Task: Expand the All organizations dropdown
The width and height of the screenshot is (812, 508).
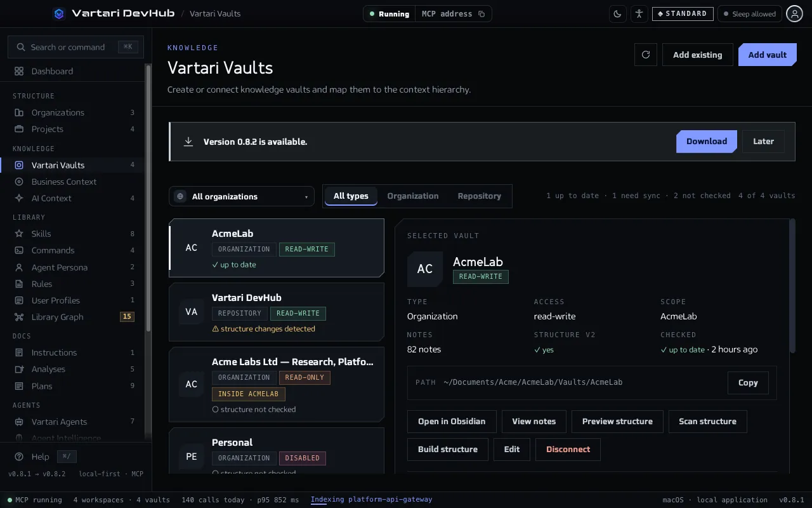Action: click(242, 196)
